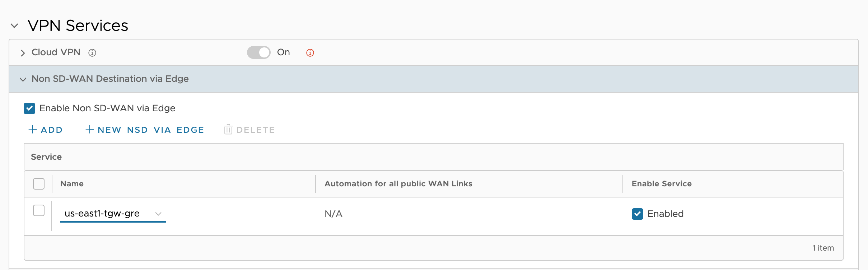This screenshot has width=868, height=270.
Task: Tick the select-all checkbox in table header
Action: click(39, 184)
